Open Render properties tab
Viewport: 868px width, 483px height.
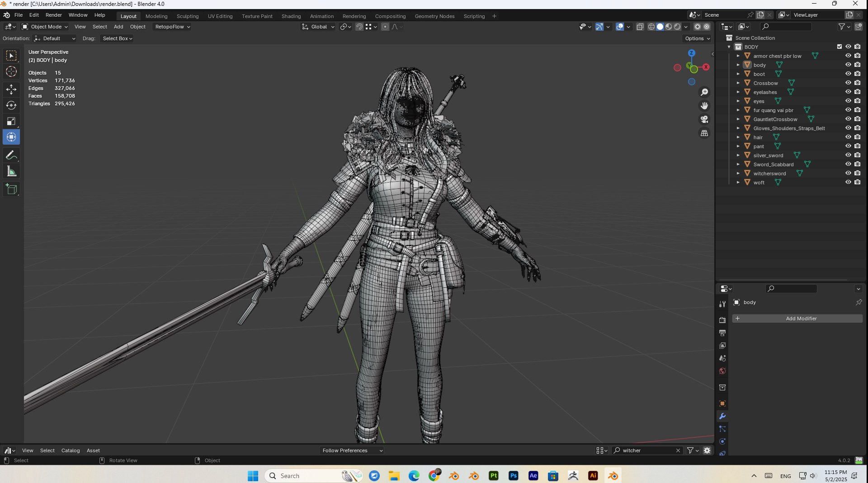722,320
